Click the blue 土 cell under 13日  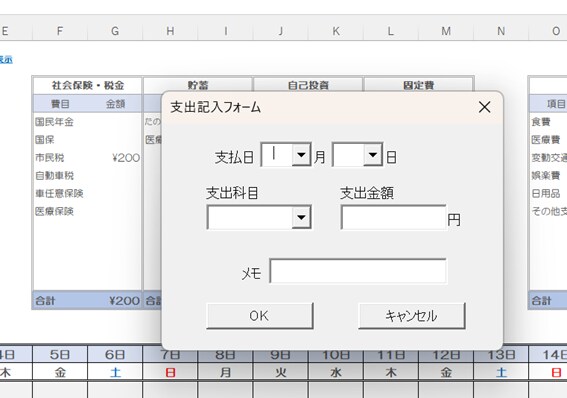501,372
